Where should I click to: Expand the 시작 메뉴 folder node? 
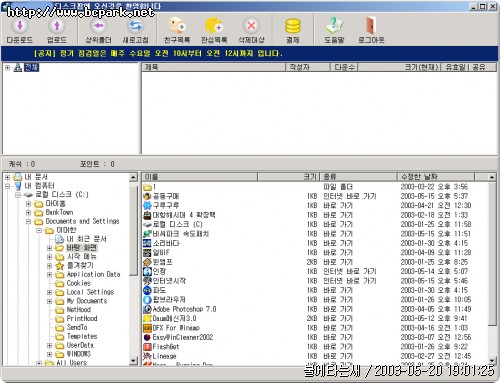[49, 257]
